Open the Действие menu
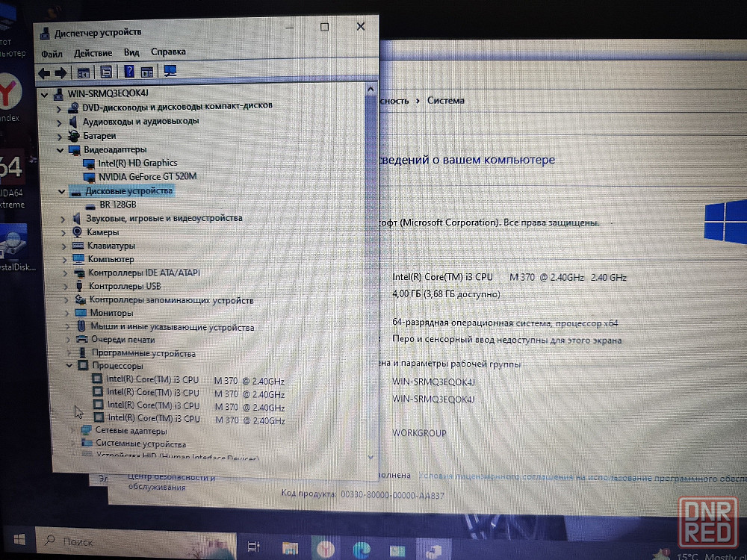The height and width of the screenshot is (560, 747). tap(93, 53)
